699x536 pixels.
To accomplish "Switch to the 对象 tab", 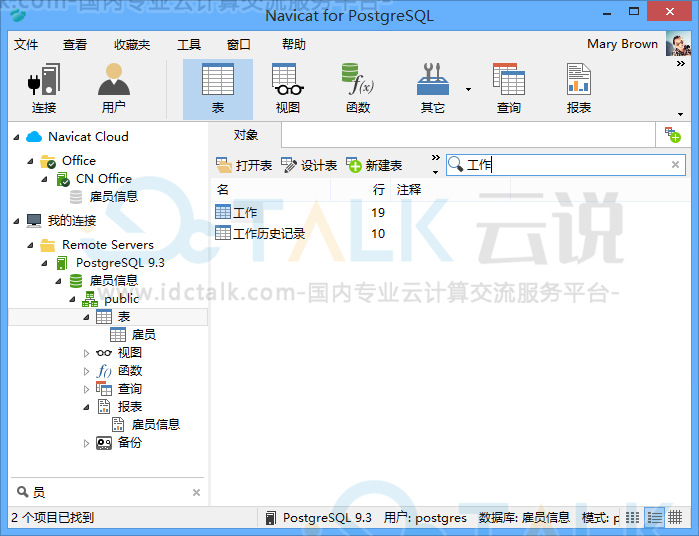I will (x=246, y=135).
